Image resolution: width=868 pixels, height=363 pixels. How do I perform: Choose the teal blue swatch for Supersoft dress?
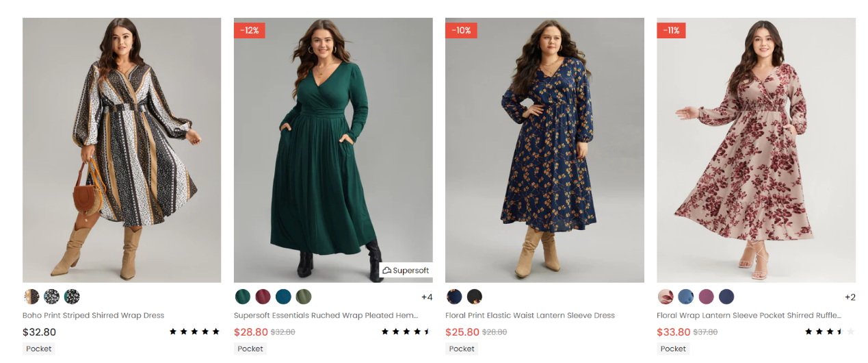pos(283,297)
